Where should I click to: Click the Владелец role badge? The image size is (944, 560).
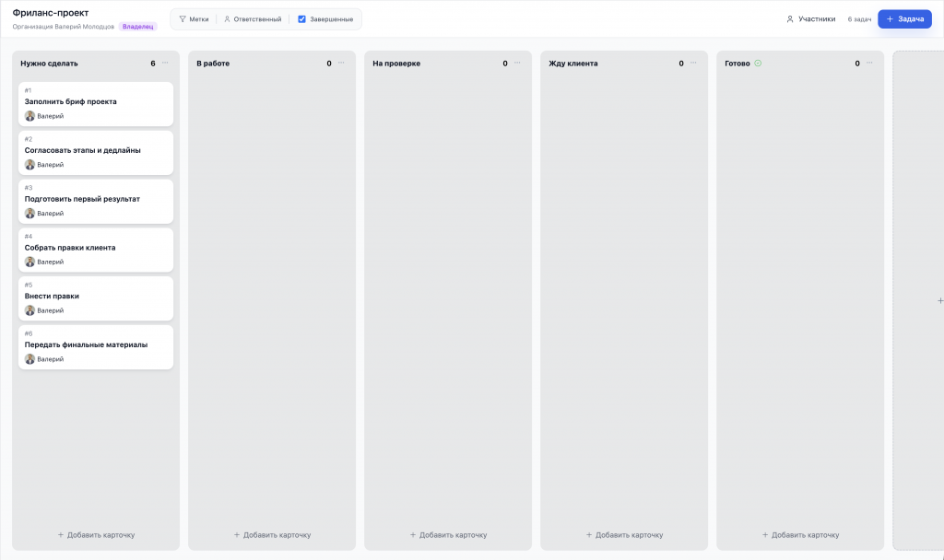click(x=138, y=27)
